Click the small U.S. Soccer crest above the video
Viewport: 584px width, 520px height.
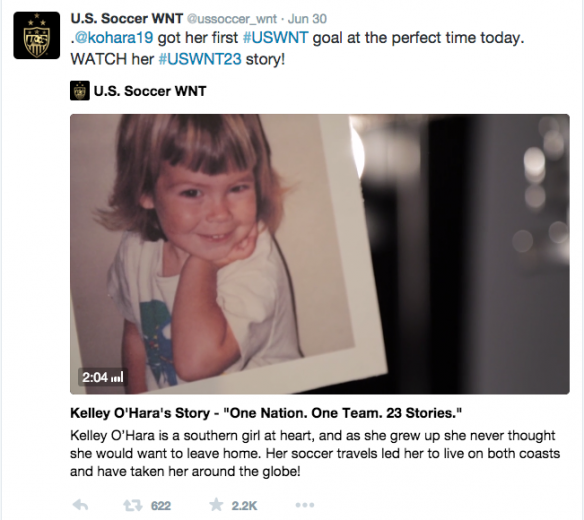click(80, 91)
